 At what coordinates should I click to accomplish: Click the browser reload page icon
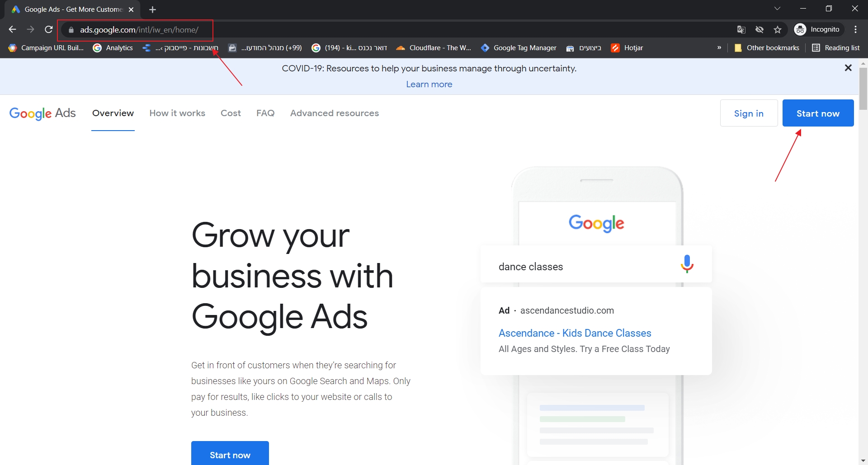point(49,30)
